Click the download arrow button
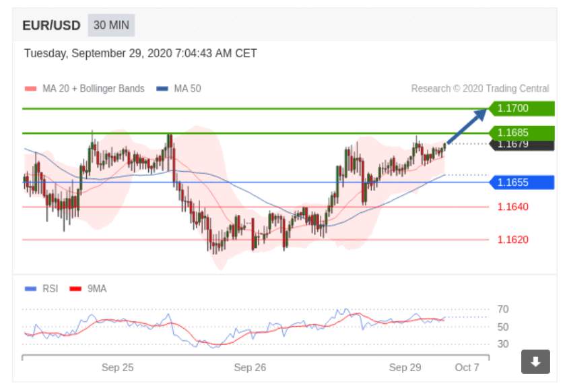This screenshot has height=392, width=567. pos(535,361)
